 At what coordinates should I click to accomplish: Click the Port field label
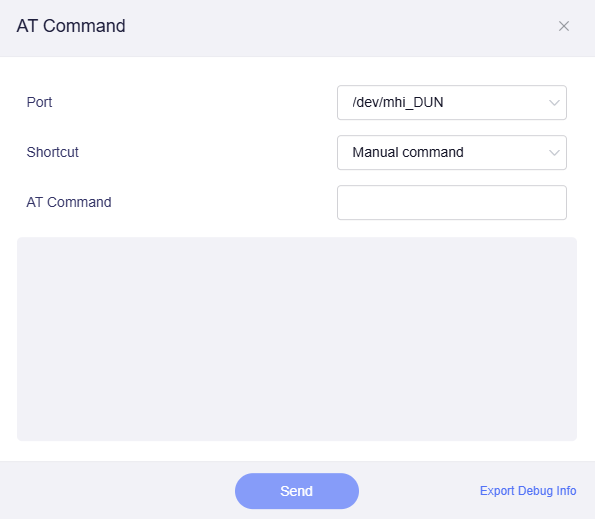tap(39, 102)
